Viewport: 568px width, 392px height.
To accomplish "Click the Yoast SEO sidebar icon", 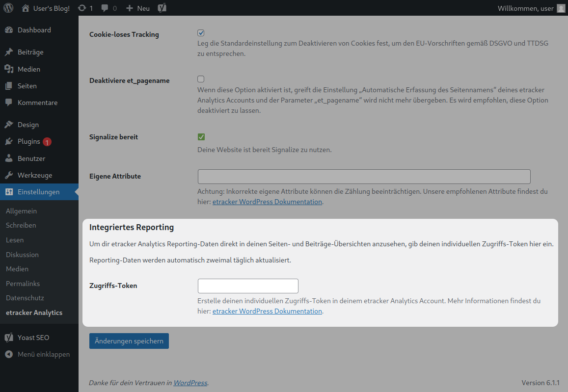I will coord(9,338).
